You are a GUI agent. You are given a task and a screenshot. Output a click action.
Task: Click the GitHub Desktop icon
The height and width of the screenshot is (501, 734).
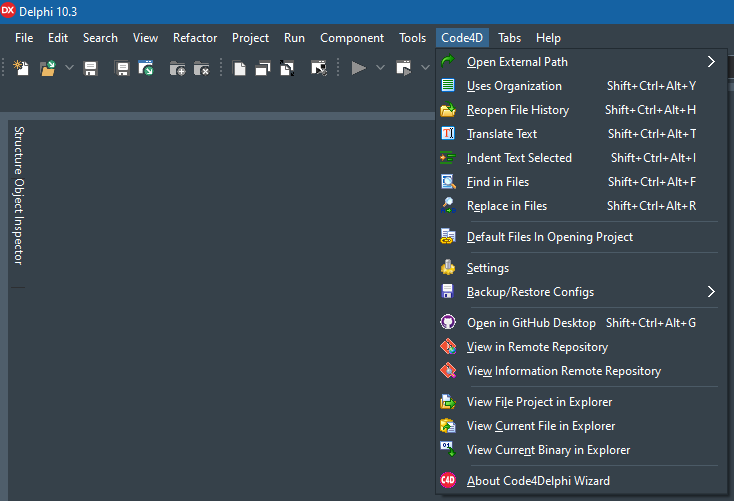click(448, 322)
